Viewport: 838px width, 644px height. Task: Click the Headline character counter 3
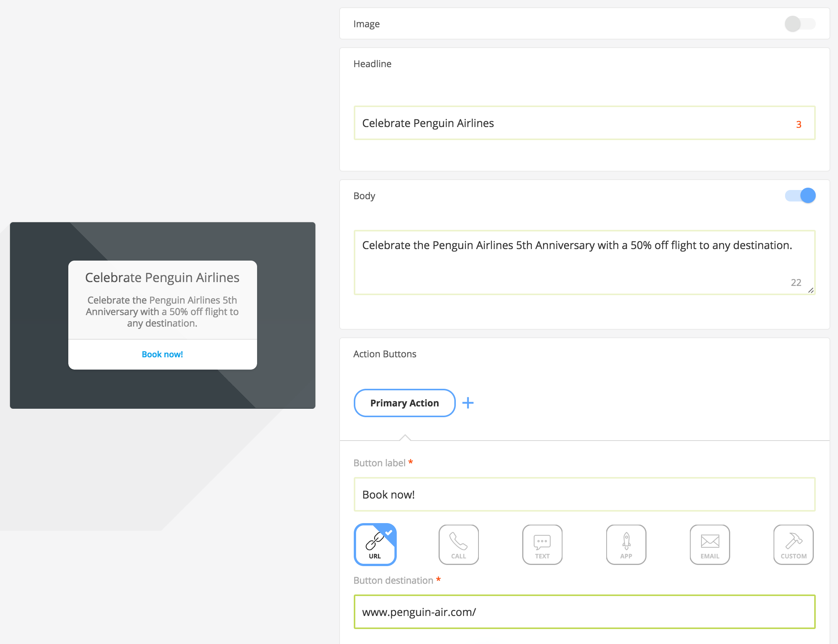pos(798,124)
